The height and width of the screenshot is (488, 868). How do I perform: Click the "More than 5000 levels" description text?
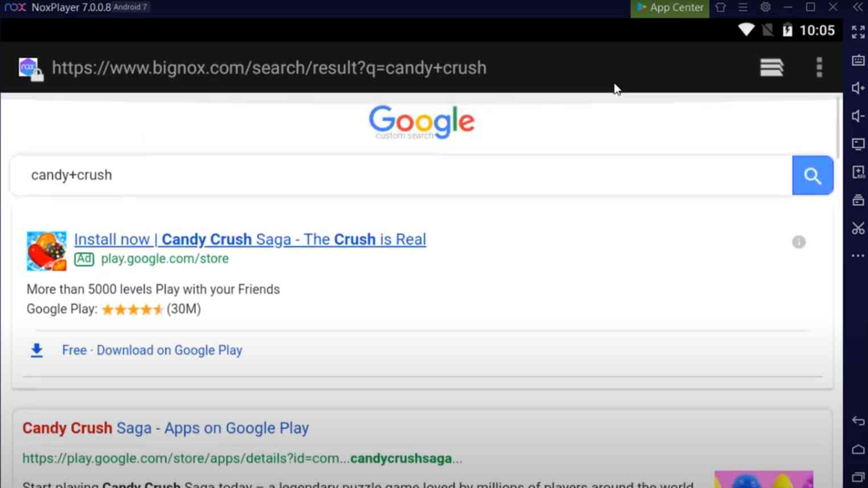point(153,290)
